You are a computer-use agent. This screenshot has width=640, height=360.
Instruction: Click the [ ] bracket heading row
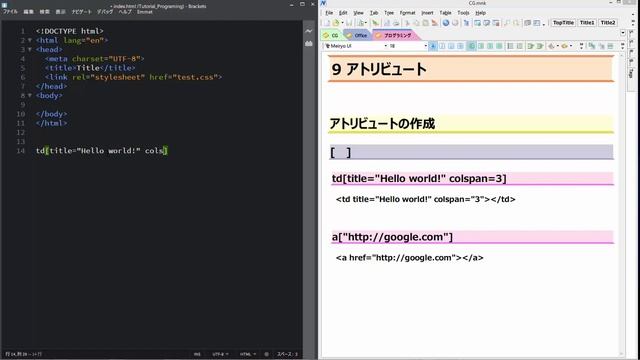(x=471, y=152)
